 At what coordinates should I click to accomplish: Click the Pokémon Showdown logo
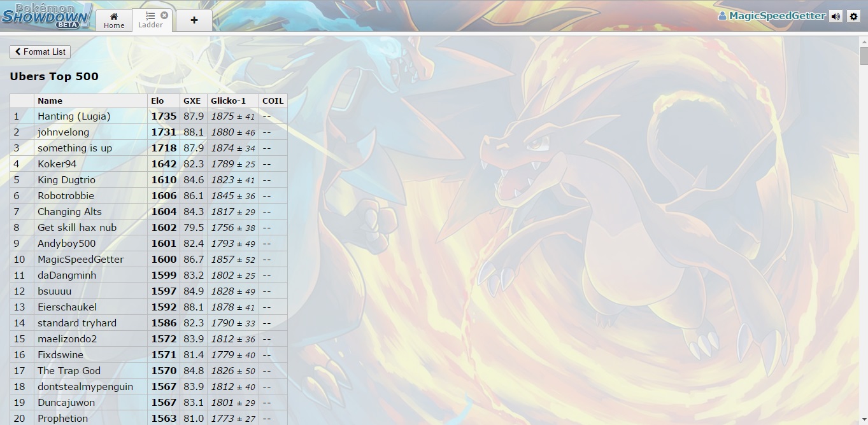(46, 16)
